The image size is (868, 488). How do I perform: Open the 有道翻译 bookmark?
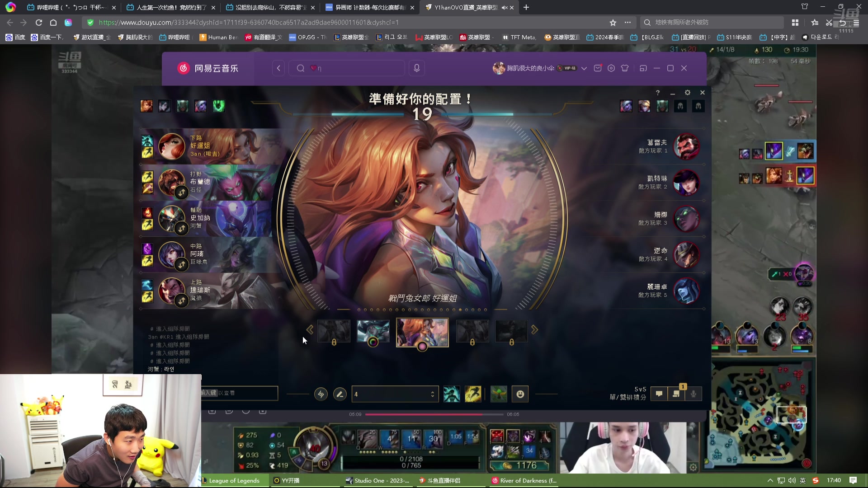click(x=264, y=38)
